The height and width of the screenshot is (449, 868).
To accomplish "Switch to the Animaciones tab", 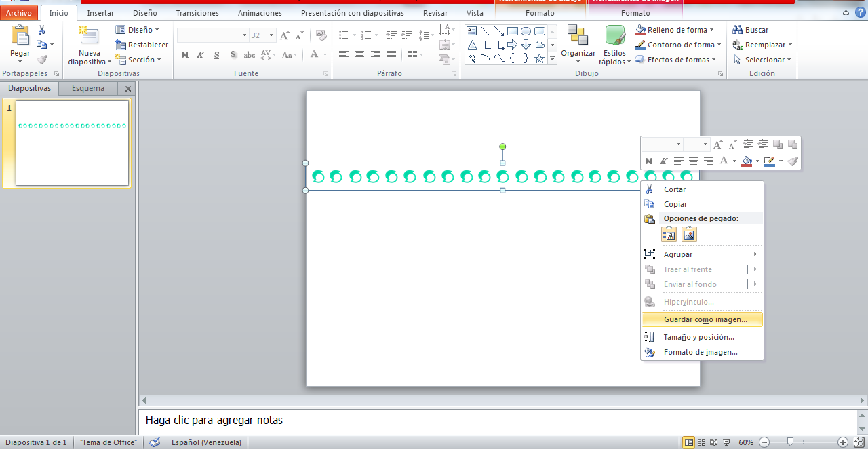I will [260, 13].
